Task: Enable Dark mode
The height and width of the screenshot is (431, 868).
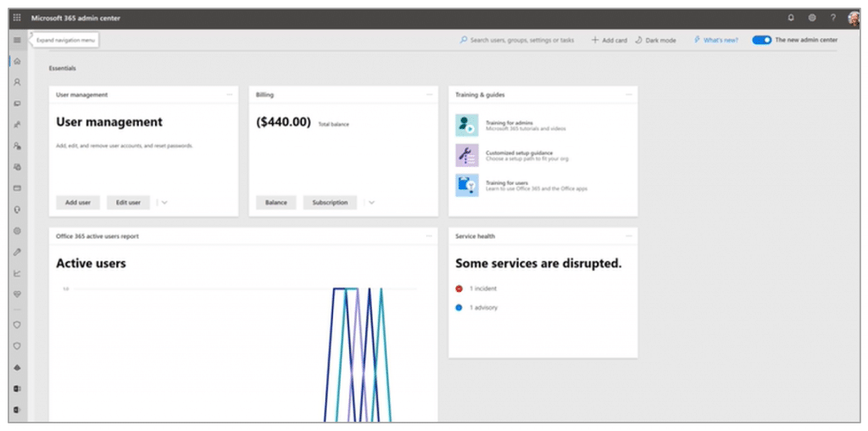Action: (x=656, y=41)
